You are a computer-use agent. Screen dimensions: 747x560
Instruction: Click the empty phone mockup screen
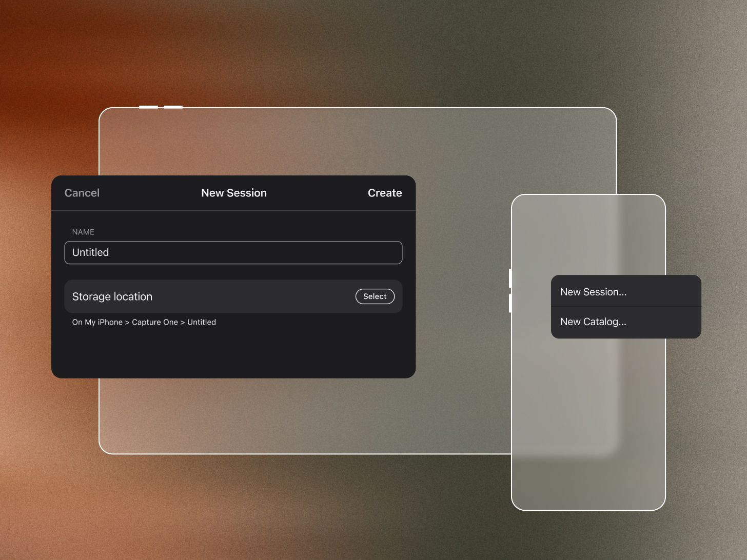588,410
